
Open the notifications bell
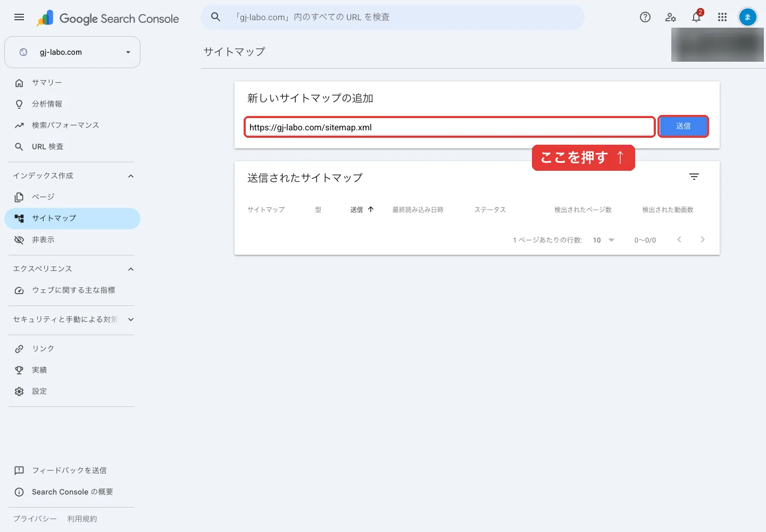coord(696,17)
